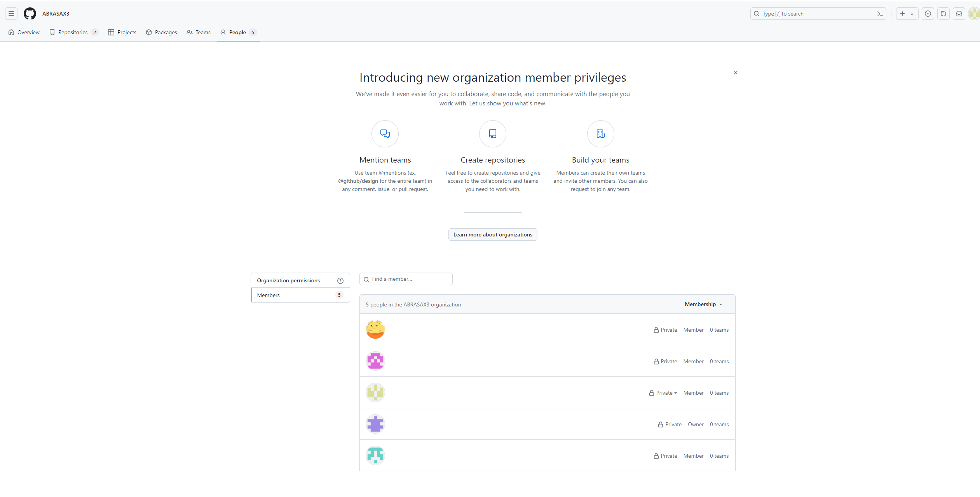Click the Find a member field
980x497 pixels.
(x=406, y=279)
